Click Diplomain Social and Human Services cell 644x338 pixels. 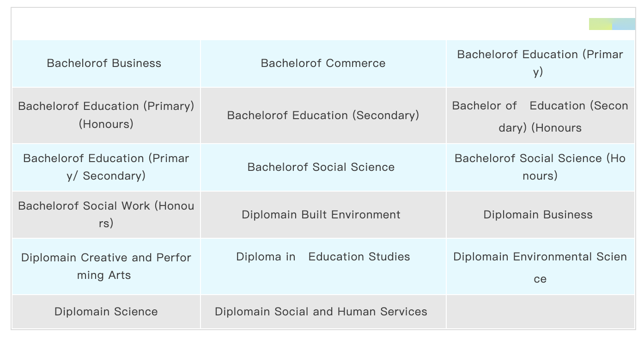pos(321,312)
